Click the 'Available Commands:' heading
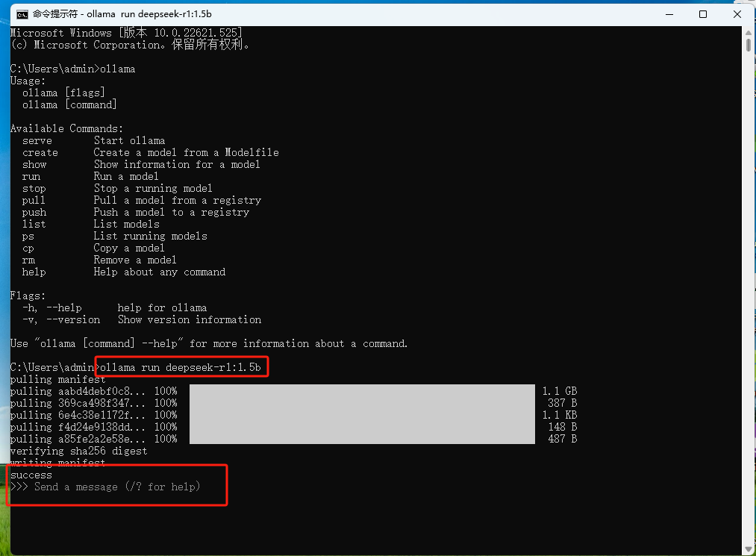Screen dimensions: 756x556 [x=66, y=128]
